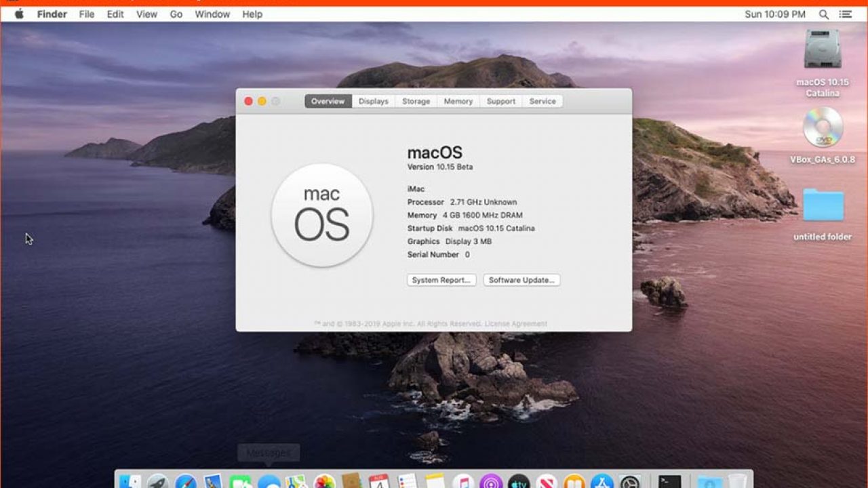The image size is (868, 488).
Task: Click the round macOS logo image
Action: pos(322,215)
